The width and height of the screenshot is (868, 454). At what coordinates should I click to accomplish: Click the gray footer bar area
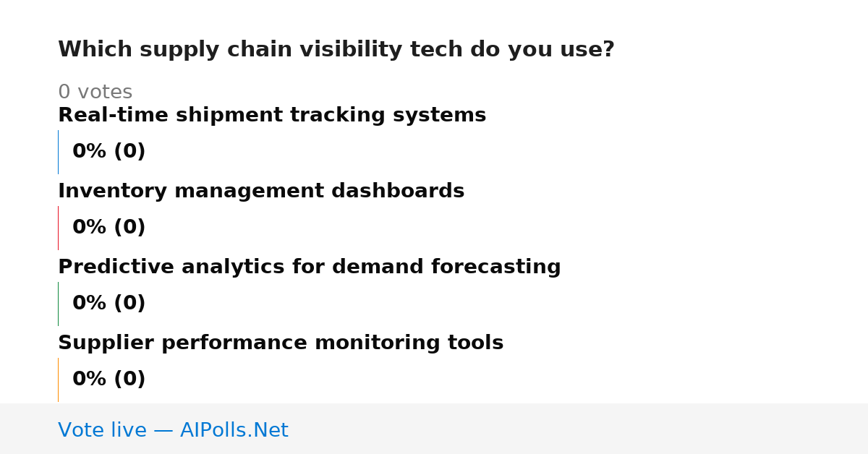(434, 429)
